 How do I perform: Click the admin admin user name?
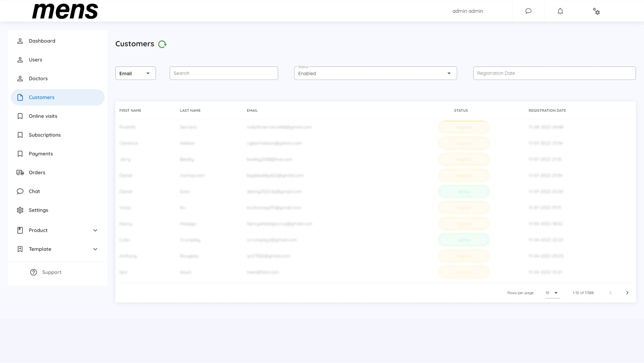(x=468, y=11)
